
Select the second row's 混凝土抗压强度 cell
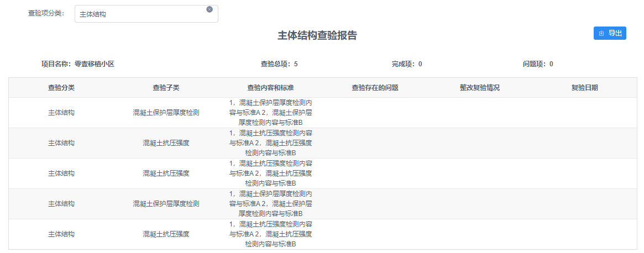coord(166,143)
